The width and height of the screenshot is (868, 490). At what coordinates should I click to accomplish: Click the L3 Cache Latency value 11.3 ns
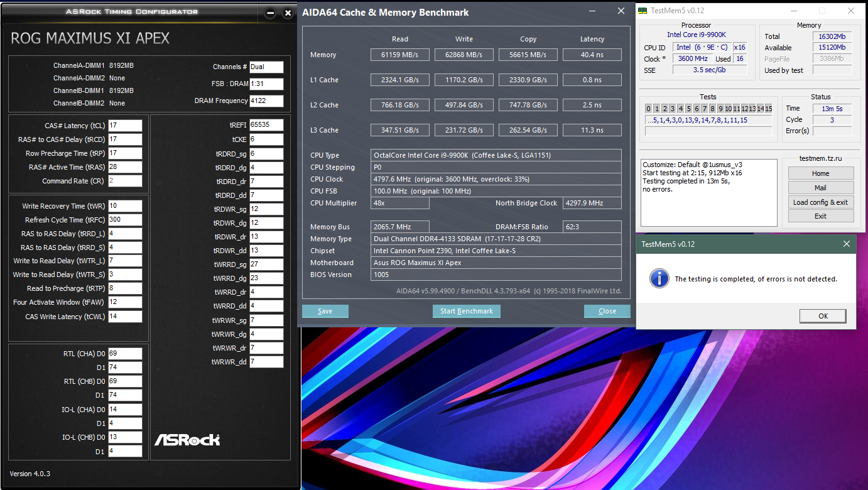(x=592, y=130)
